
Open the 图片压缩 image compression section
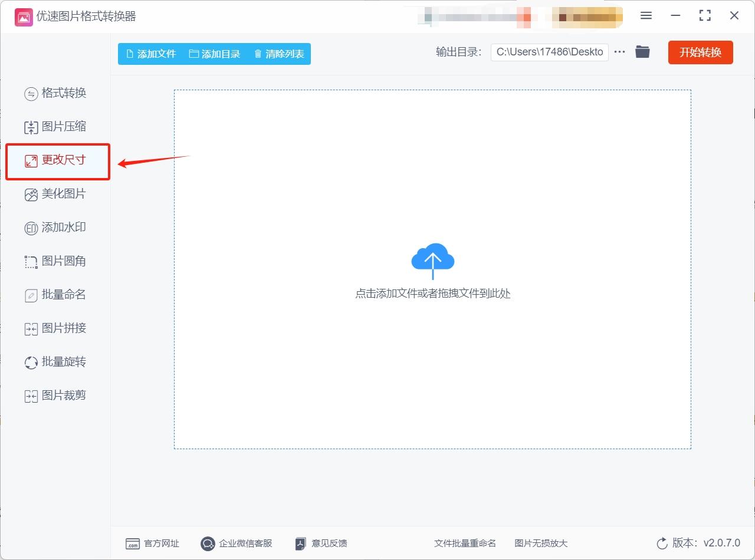coord(55,127)
